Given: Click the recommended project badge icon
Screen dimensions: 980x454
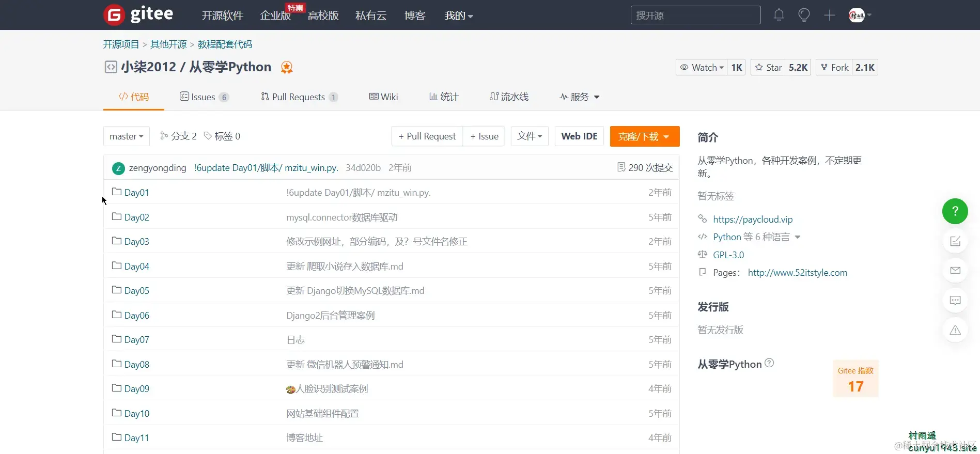Looking at the screenshot, I should 287,67.
